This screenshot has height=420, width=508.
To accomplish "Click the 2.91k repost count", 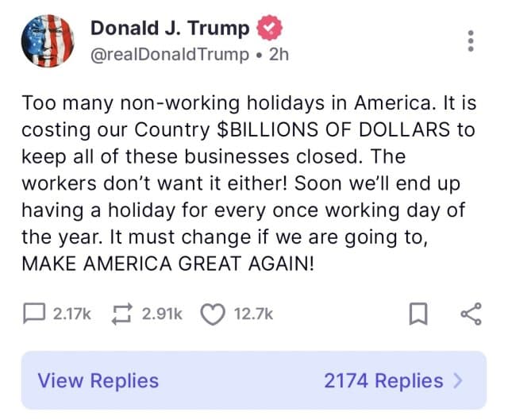I will (162, 314).
